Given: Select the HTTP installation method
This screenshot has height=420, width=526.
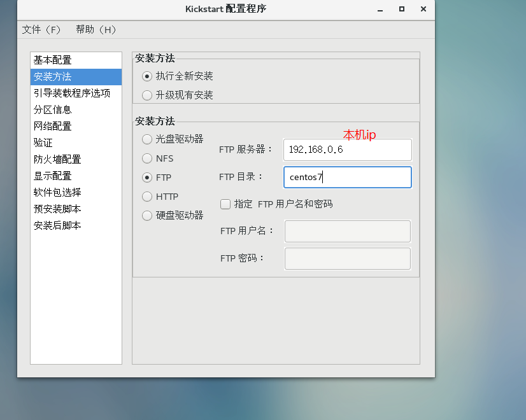Looking at the screenshot, I should 147,197.
